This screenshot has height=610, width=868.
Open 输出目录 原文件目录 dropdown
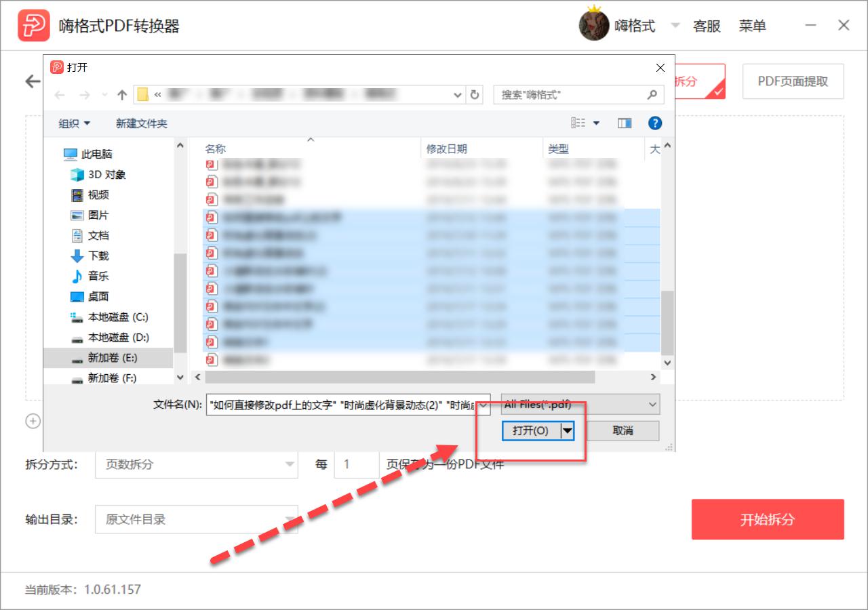pyautogui.click(x=197, y=519)
